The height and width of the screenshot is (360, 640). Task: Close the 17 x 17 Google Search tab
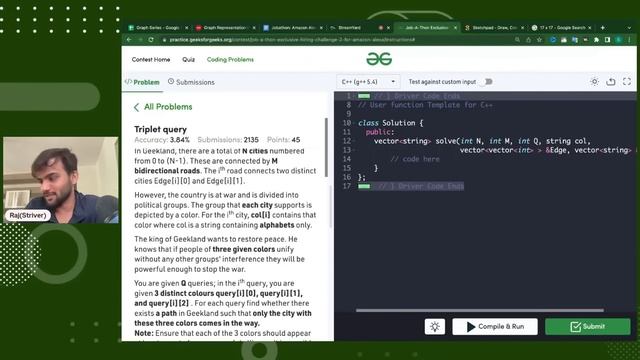pos(590,28)
